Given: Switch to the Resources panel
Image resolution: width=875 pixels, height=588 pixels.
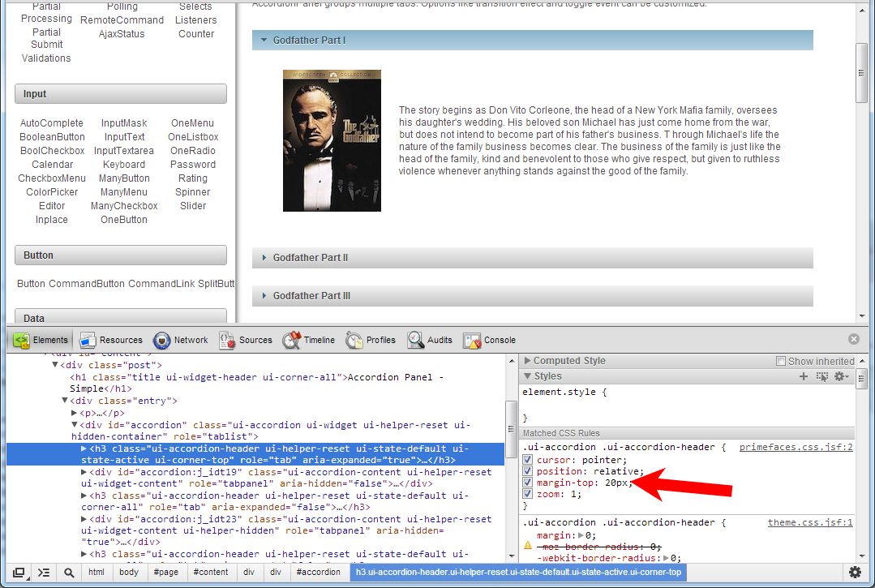Looking at the screenshot, I should click(111, 340).
